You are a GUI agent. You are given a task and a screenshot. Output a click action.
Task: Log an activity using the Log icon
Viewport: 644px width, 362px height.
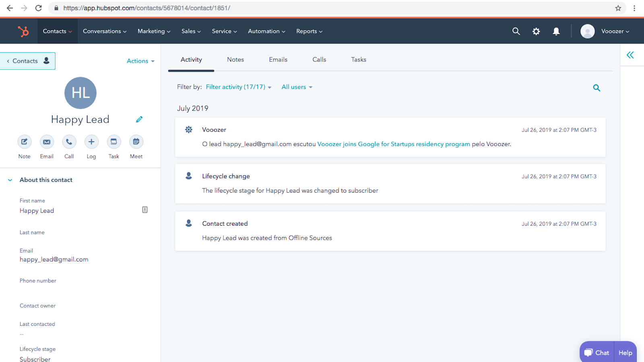pos(91,142)
